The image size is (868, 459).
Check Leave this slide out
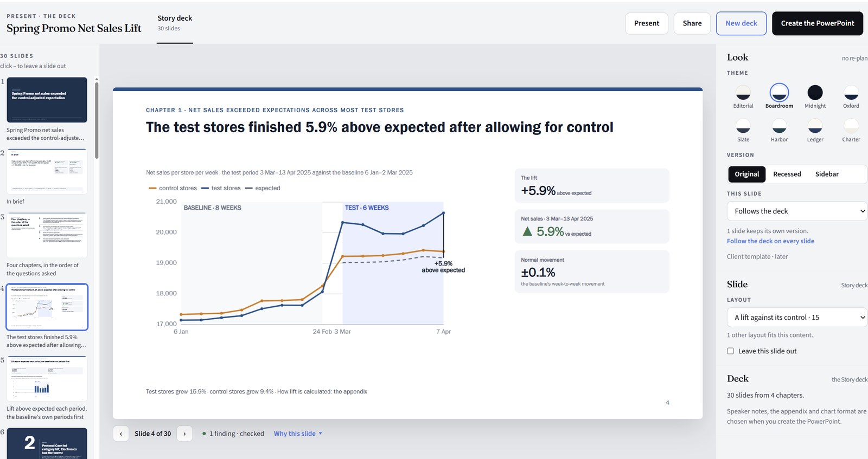pos(731,351)
